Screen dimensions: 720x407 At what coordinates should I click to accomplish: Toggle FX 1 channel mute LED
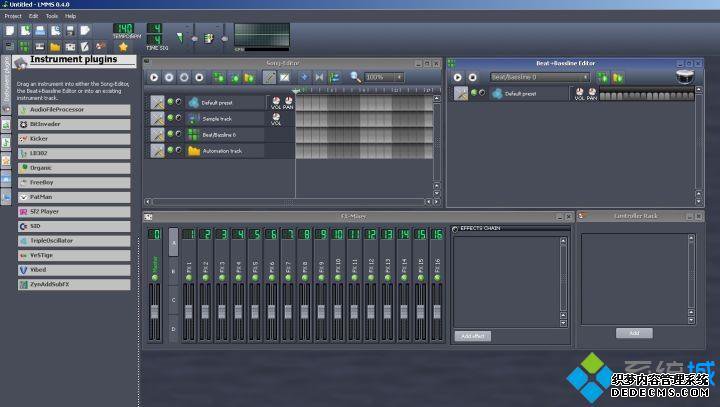pyautogui.click(x=189, y=278)
